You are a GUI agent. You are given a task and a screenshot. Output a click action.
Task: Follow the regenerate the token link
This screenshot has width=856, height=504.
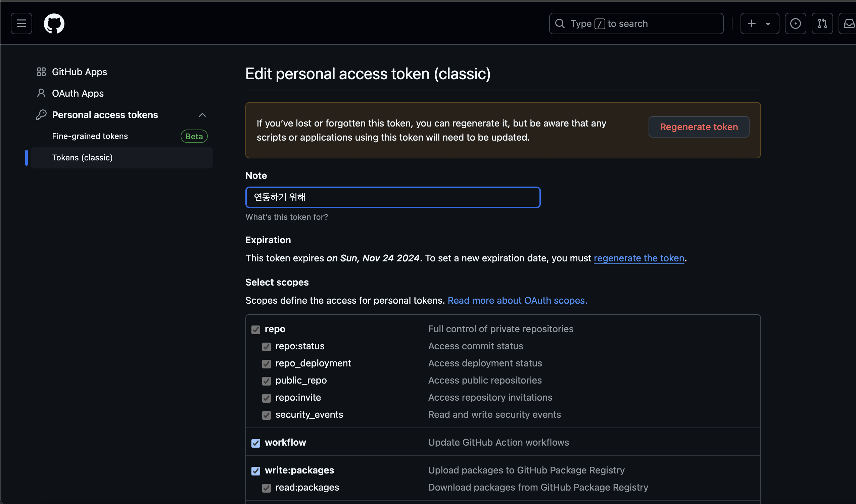tap(638, 258)
